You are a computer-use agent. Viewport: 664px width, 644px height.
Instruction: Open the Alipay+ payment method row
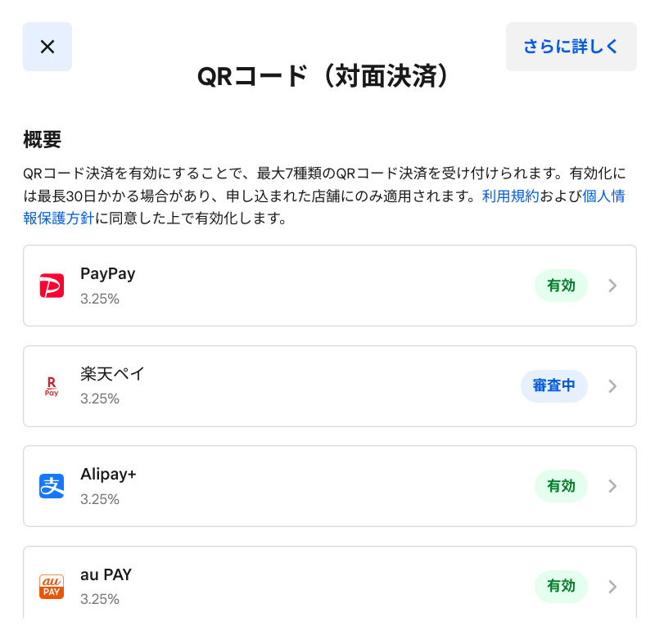tap(327, 486)
